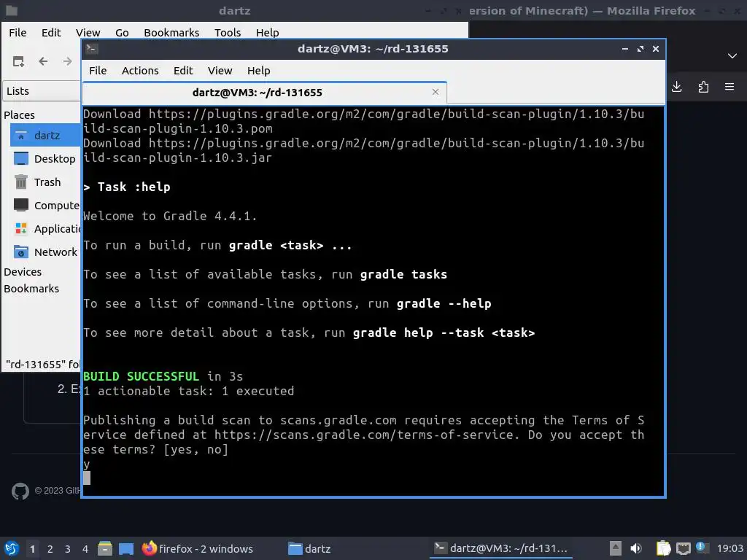747x560 pixels.
Task: Go back in file manager
Action: [43, 61]
